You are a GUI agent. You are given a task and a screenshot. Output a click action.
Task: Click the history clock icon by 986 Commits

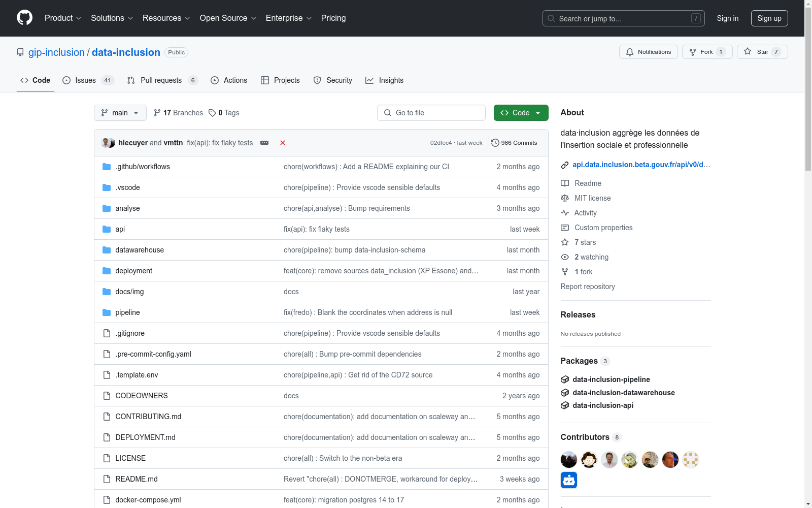point(495,143)
